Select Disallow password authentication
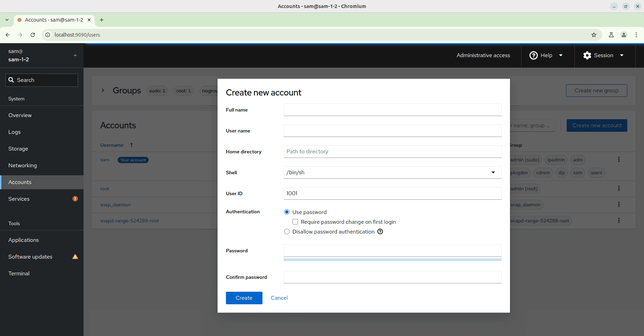Viewport: 644px width, 336px height. point(287,231)
